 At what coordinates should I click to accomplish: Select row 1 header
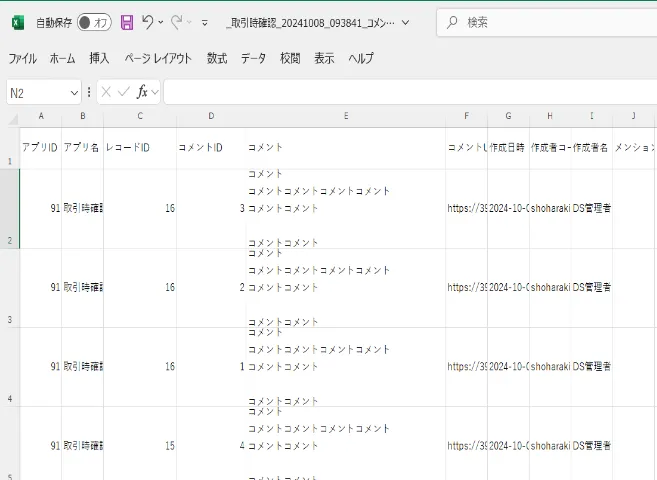point(10,148)
